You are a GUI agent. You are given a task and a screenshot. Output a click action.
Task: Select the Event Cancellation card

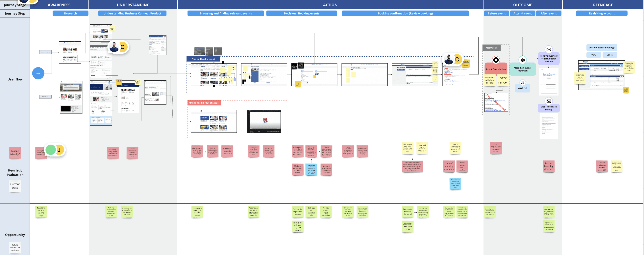pos(496,69)
